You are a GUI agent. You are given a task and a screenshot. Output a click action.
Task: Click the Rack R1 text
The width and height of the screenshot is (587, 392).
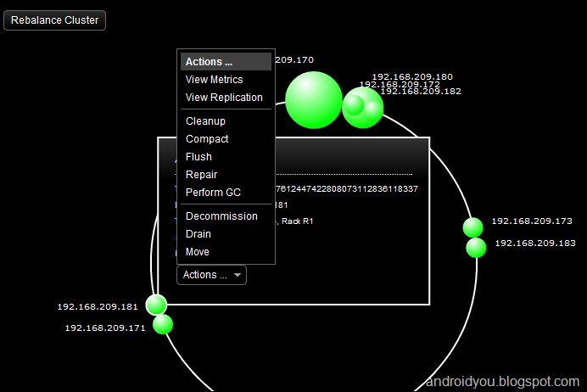[297, 221]
